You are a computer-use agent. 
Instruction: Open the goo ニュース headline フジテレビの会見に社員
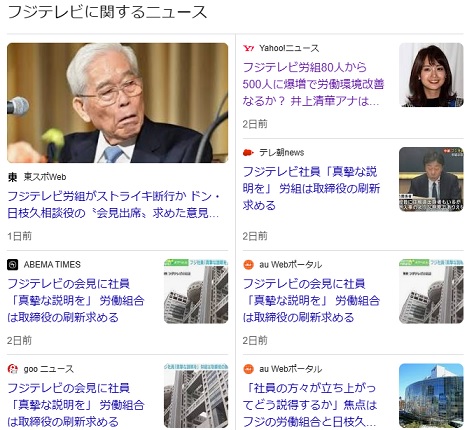(76, 405)
